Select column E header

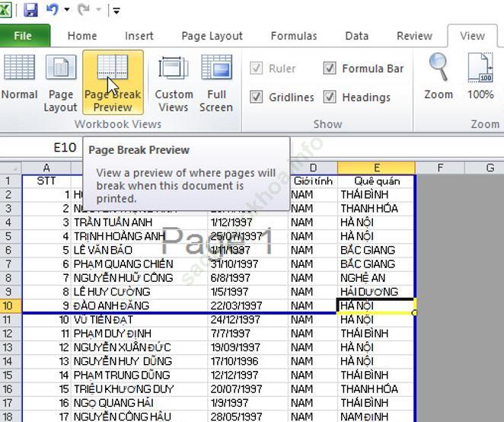pos(376,168)
